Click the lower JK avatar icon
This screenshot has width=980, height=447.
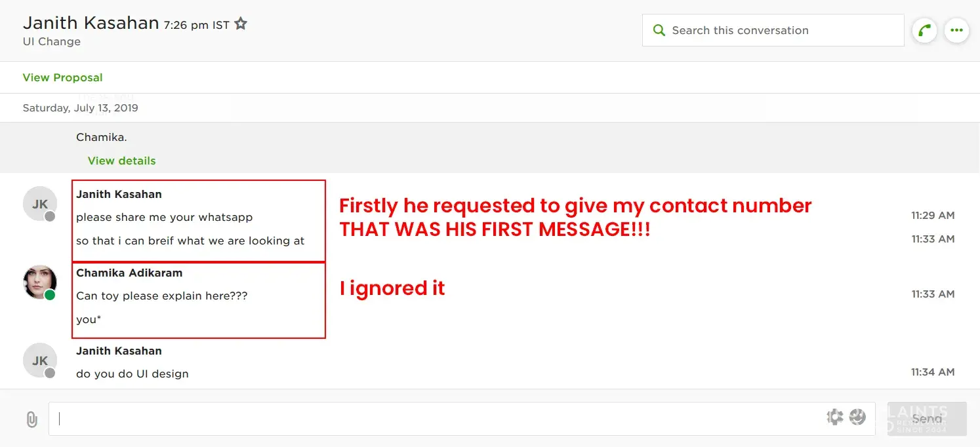click(x=40, y=360)
